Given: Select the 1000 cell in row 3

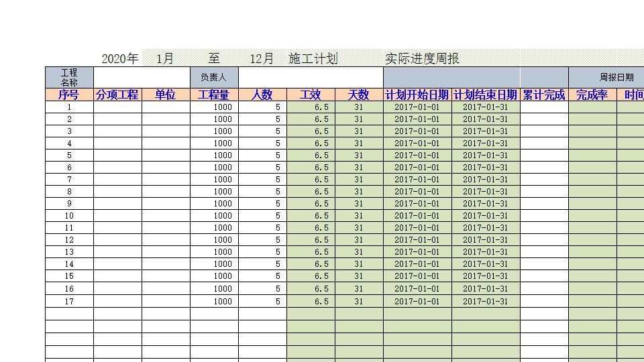Looking at the screenshot, I should click(214, 131).
